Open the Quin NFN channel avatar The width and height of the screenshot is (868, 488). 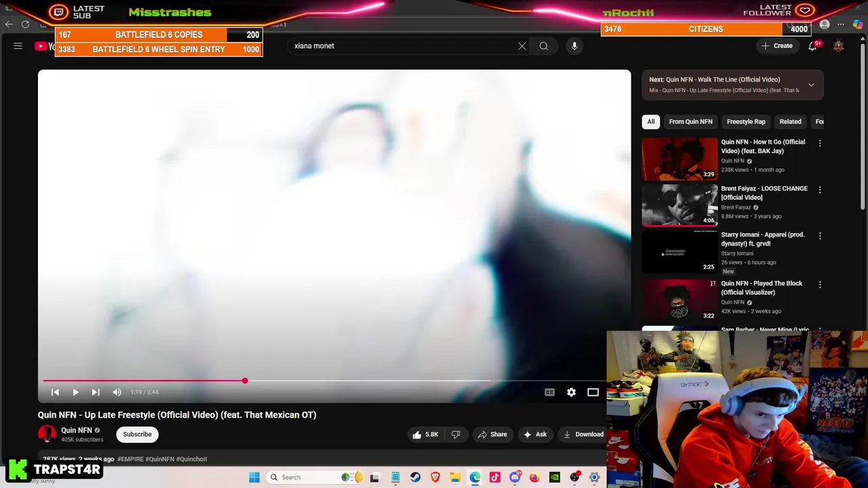(47, 434)
